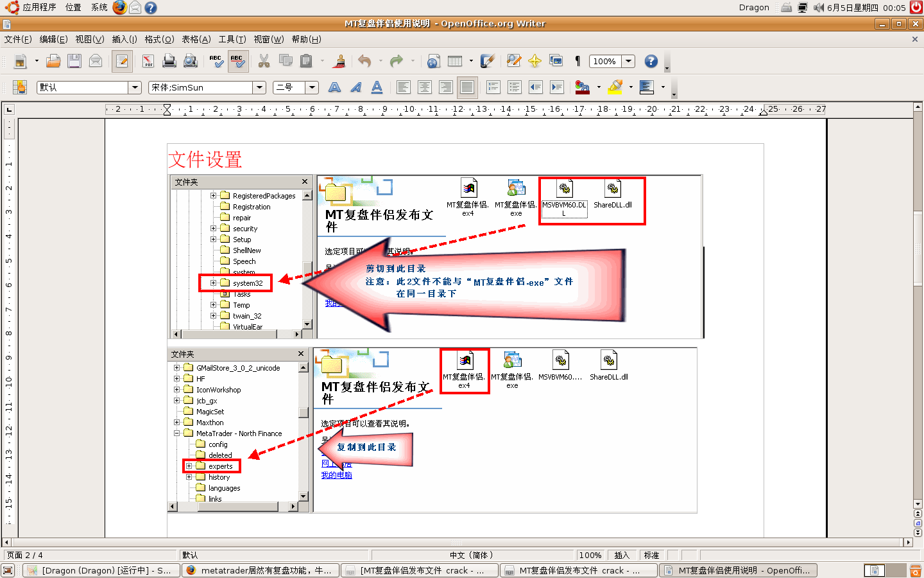Align paragraph right

click(445, 87)
